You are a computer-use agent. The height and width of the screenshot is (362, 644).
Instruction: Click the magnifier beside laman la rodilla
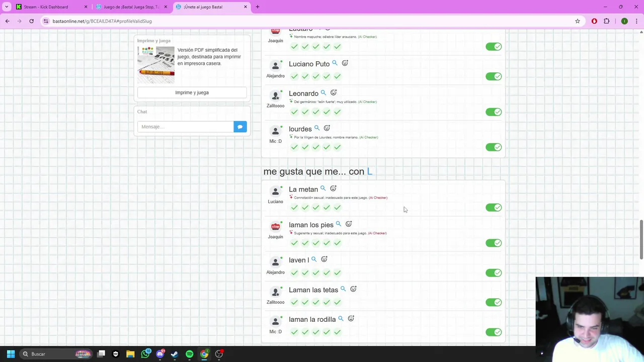(341, 319)
